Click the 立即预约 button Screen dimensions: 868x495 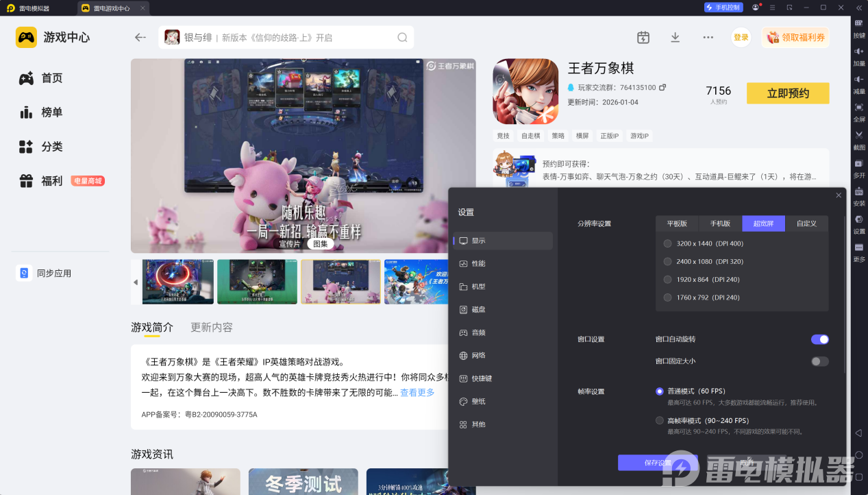(787, 93)
